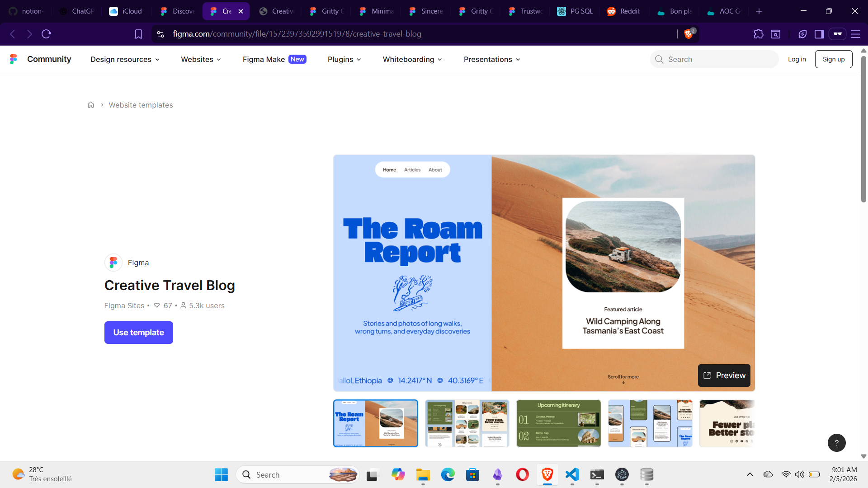The height and width of the screenshot is (488, 868).
Task: Open Opera browser from the taskbar
Action: pos(523,474)
